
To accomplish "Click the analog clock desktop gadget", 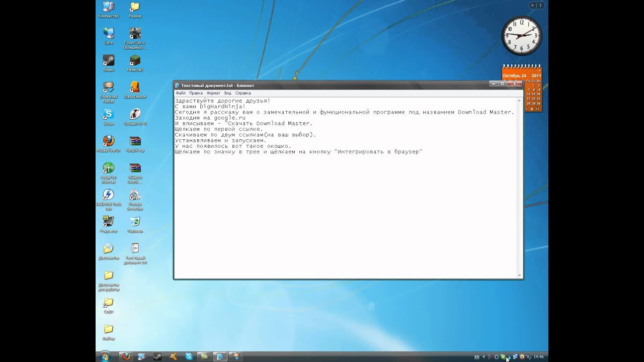I will pyautogui.click(x=521, y=35).
